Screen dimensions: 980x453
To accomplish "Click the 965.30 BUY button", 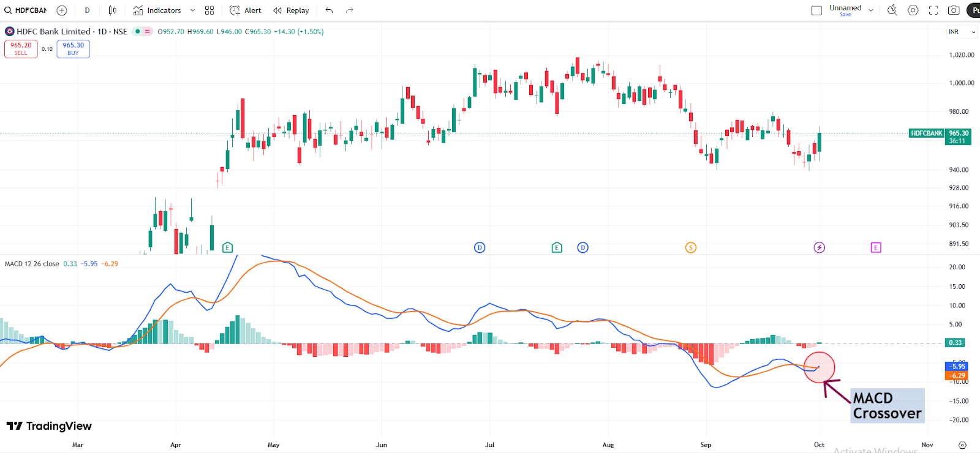I will 73,49.
